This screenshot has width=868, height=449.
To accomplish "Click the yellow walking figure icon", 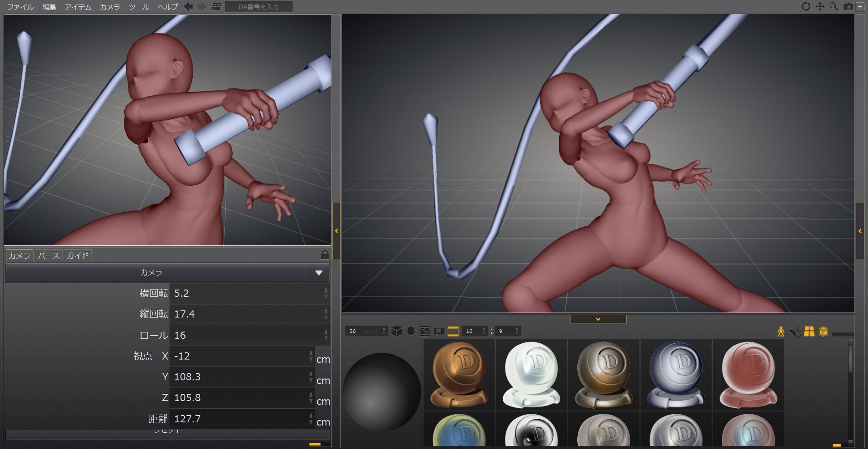I will pyautogui.click(x=781, y=332).
